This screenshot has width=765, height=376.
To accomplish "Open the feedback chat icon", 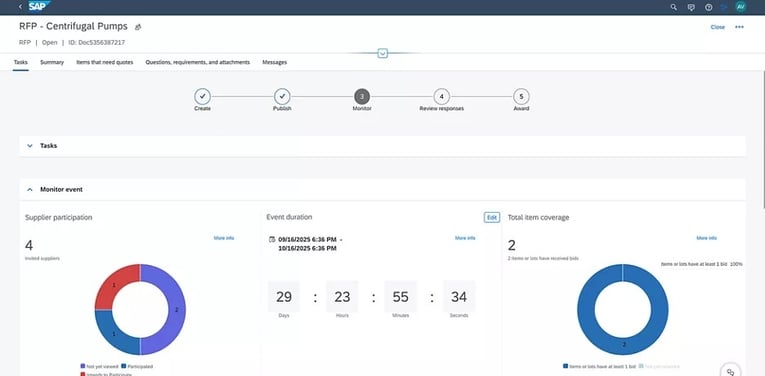I will [x=691, y=7].
